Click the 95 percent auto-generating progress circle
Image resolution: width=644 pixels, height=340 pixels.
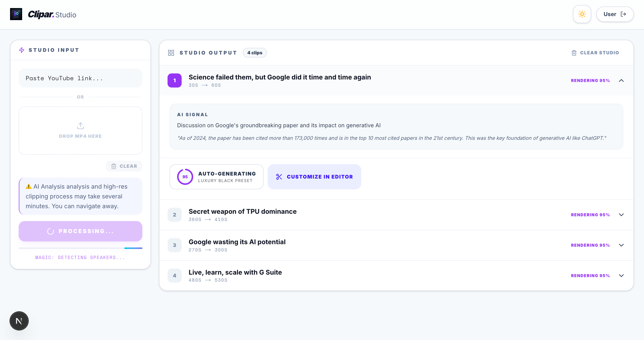click(185, 177)
